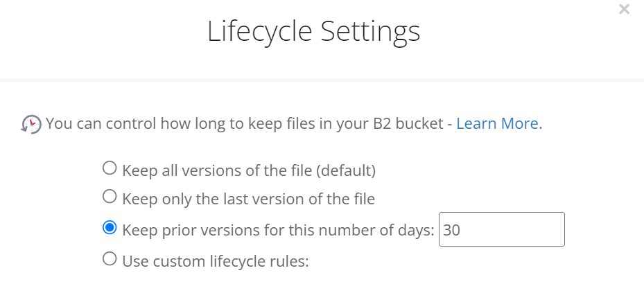Click the 'Keep all versions of the file' label
Screen dimensions: 644x302
(x=249, y=170)
